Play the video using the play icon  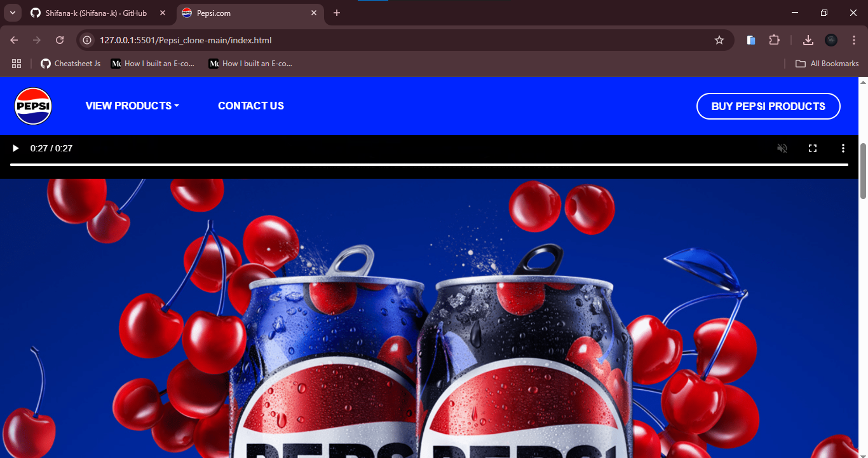[16, 148]
